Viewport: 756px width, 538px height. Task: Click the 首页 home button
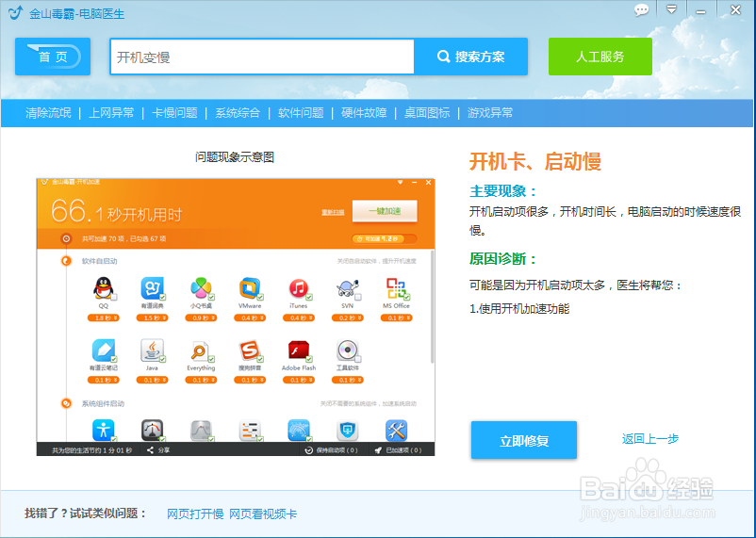[x=53, y=57]
